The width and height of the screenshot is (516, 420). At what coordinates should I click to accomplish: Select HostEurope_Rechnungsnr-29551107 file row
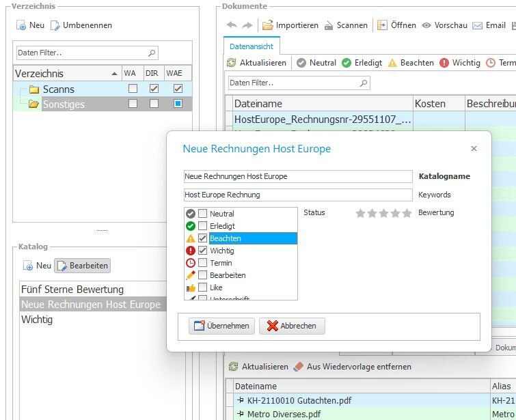[323, 119]
